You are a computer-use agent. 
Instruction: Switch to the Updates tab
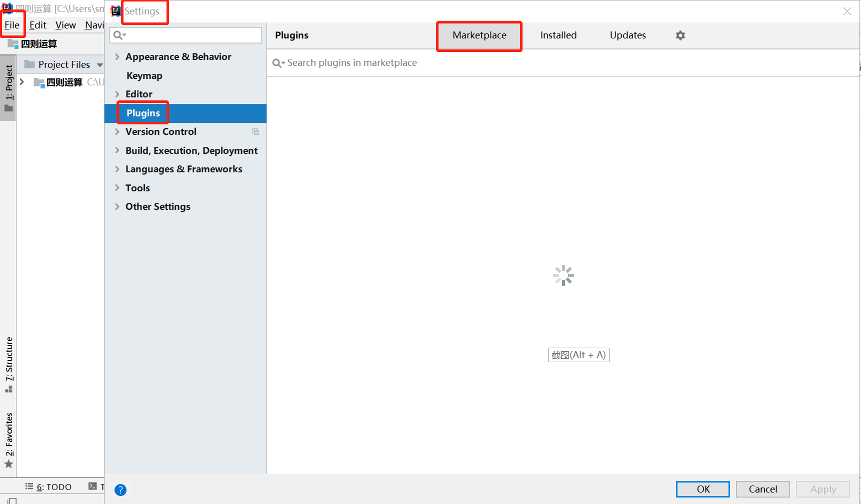[x=628, y=35]
